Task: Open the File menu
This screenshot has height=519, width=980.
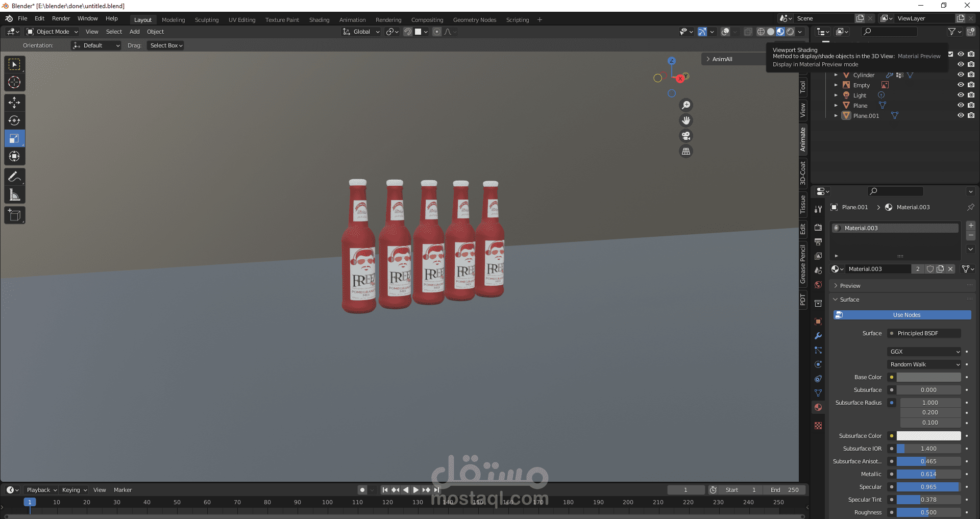Action: tap(22, 18)
